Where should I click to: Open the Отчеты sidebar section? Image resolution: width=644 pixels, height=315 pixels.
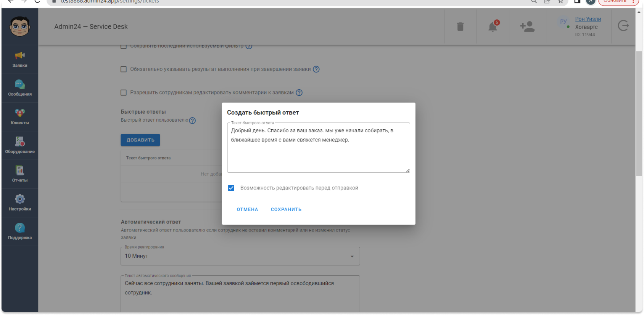click(x=20, y=174)
